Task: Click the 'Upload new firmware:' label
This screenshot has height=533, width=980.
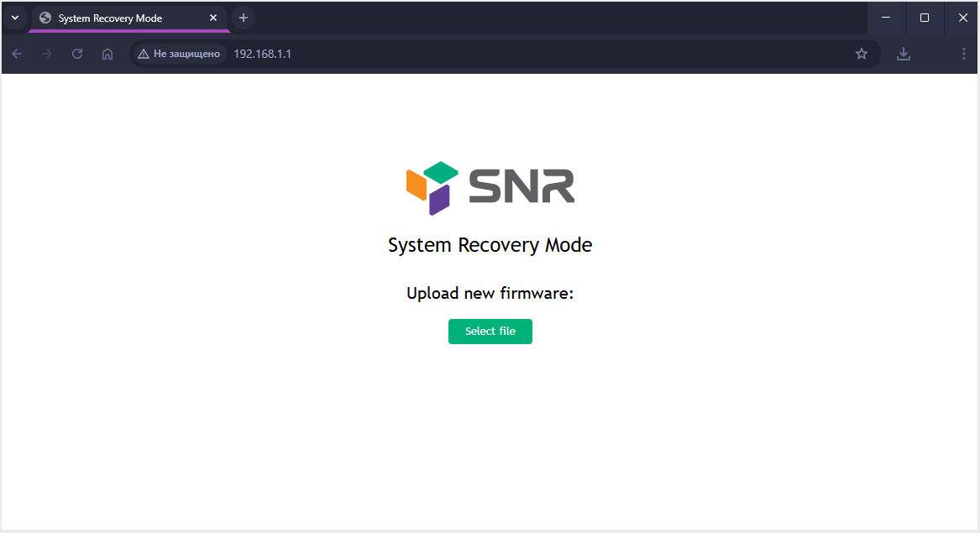Action: 490,293
